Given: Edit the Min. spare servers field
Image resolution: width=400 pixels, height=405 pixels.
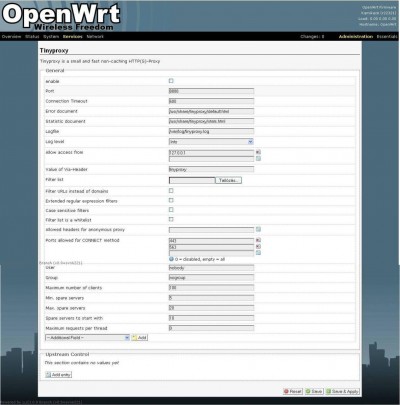Looking at the screenshot, I should pyautogui.click(x=211, y=298).
